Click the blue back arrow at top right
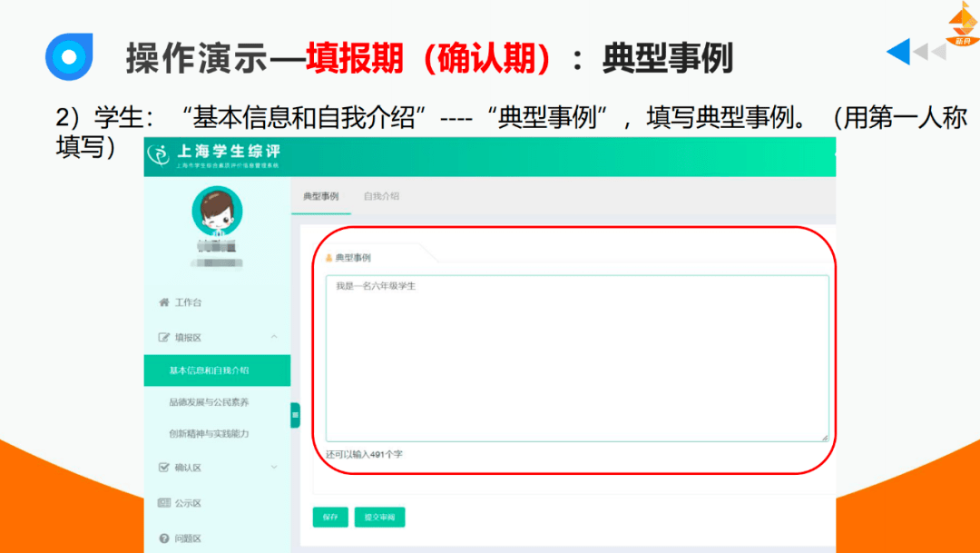Image resolution: width=980 pixels, height=553 pixels. [898, 50]
